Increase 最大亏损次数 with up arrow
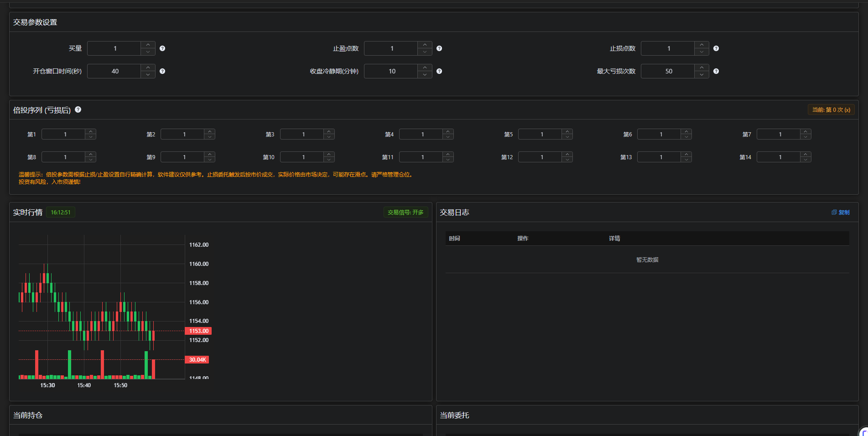Image resolution: width=868 pixels, height=436 pixels. coord(702,68)
